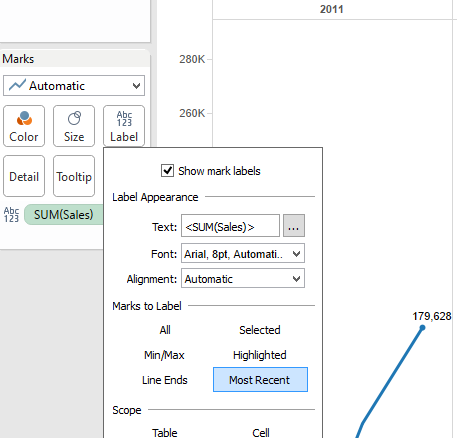
Task: Choose Highlighted marks to label
Action: click(260, 355)
